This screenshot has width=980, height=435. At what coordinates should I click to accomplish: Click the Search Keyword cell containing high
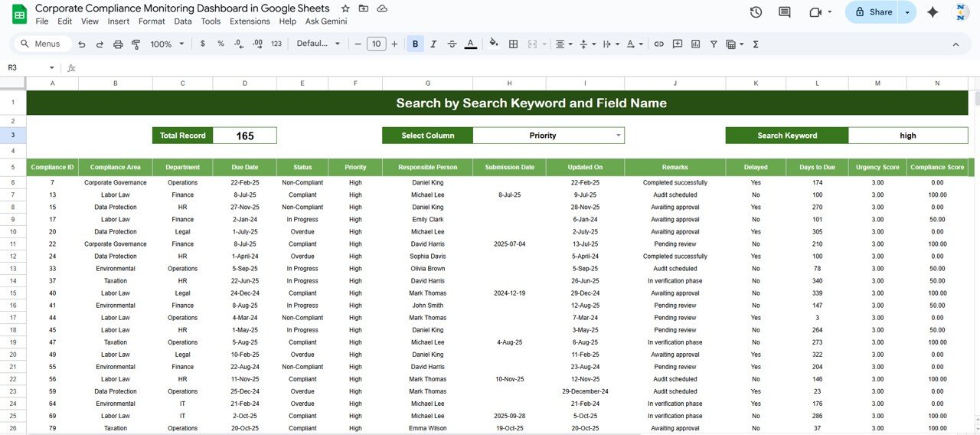(907, 136)
